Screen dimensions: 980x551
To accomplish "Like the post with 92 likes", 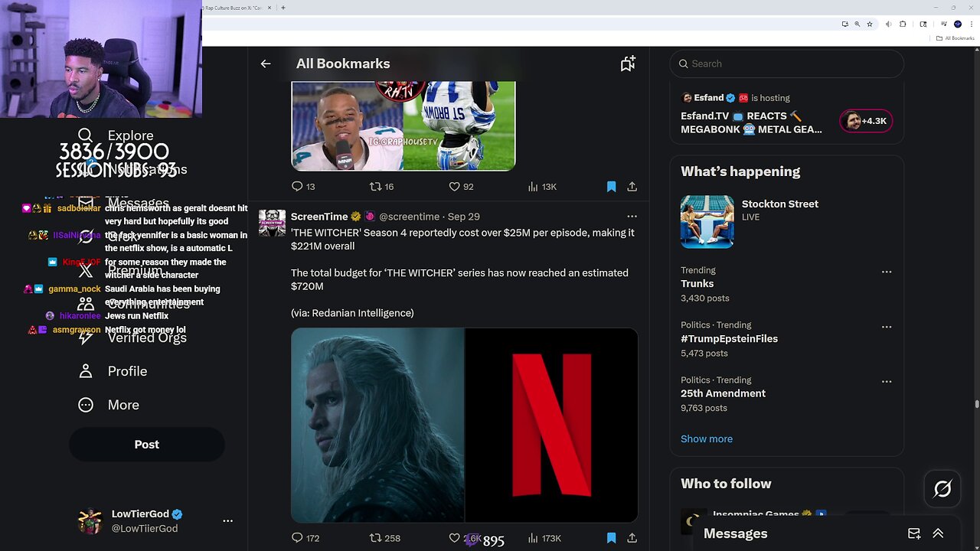I will tap(461, 187).
